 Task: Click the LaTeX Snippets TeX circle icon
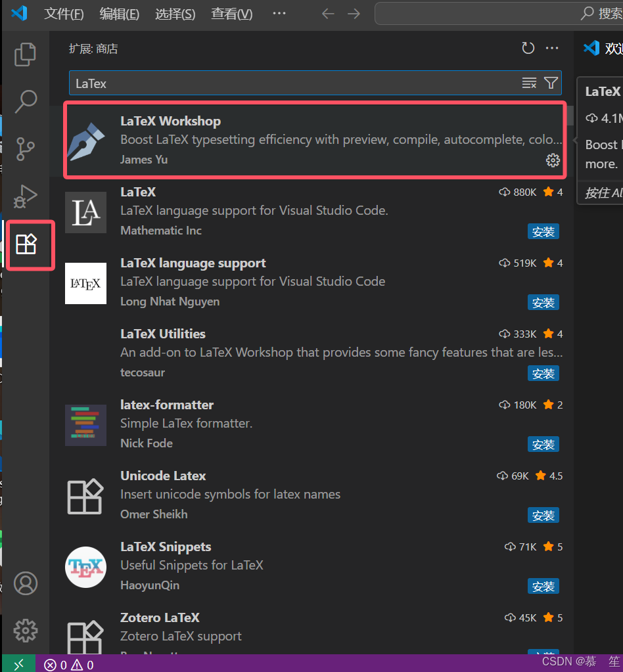pos(85,567)
